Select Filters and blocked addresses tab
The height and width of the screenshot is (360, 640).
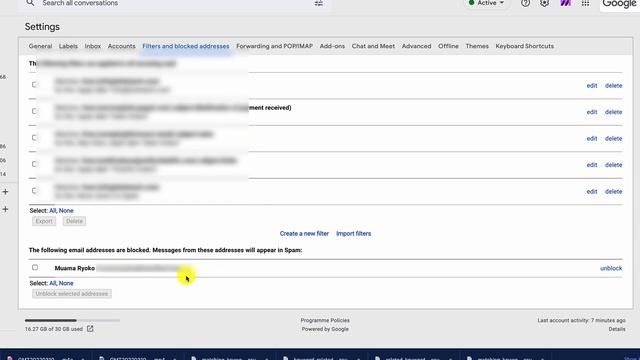[186, 46]
